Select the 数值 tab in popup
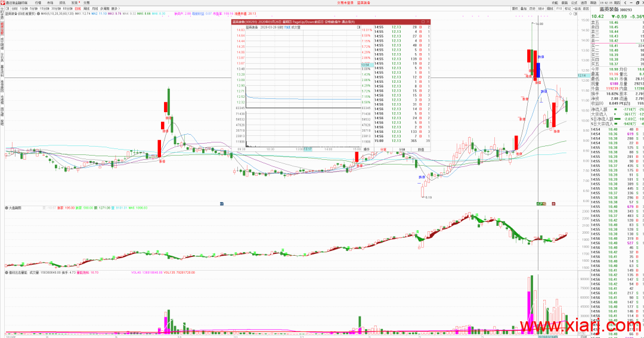This screenshot has height=338, width=644. 420,150
